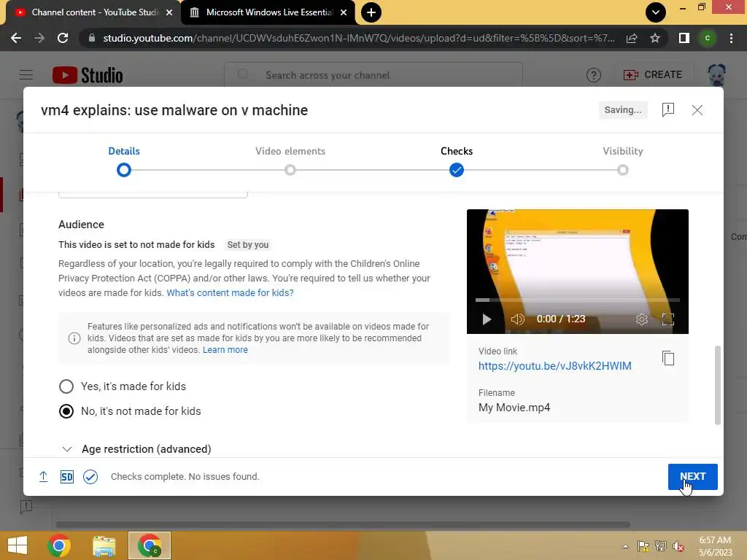Click the Action Center flag tray icon
747x560 pixels.
643,546
